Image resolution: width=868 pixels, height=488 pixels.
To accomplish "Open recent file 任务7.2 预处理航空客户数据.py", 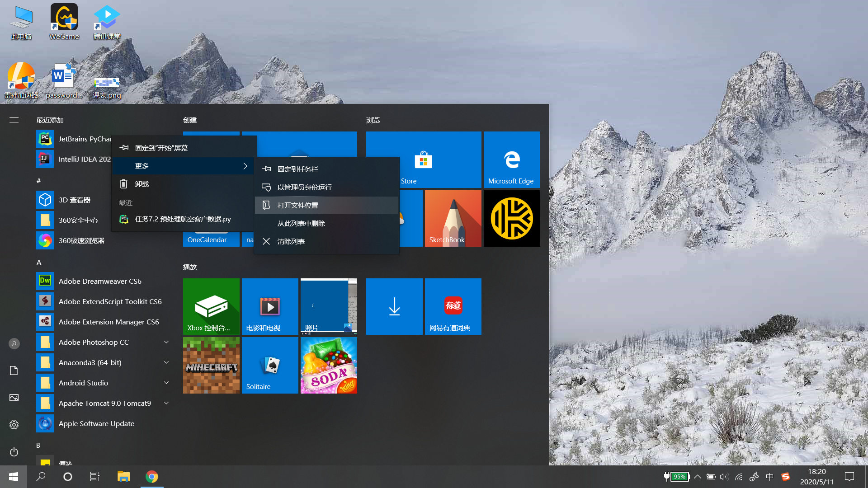I will click(184, 219).
